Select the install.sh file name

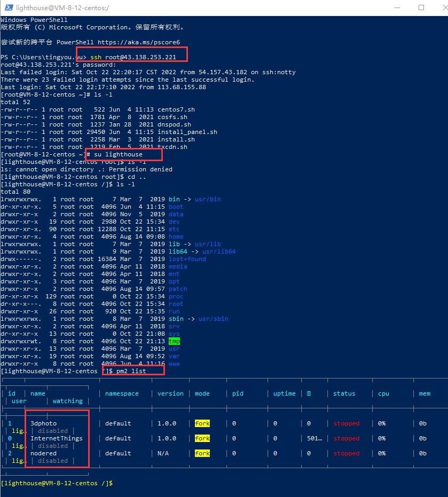click(176, 139)
